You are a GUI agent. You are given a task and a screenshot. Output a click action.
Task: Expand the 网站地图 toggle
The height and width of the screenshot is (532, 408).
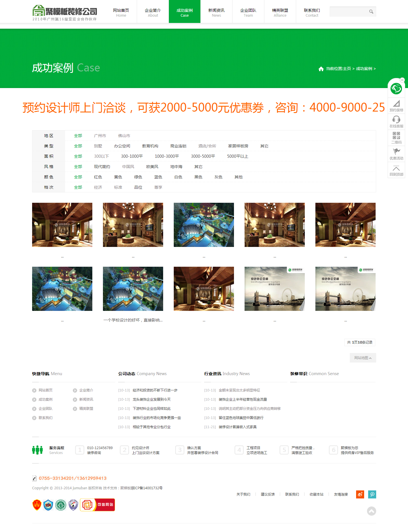tap(363, 358)
